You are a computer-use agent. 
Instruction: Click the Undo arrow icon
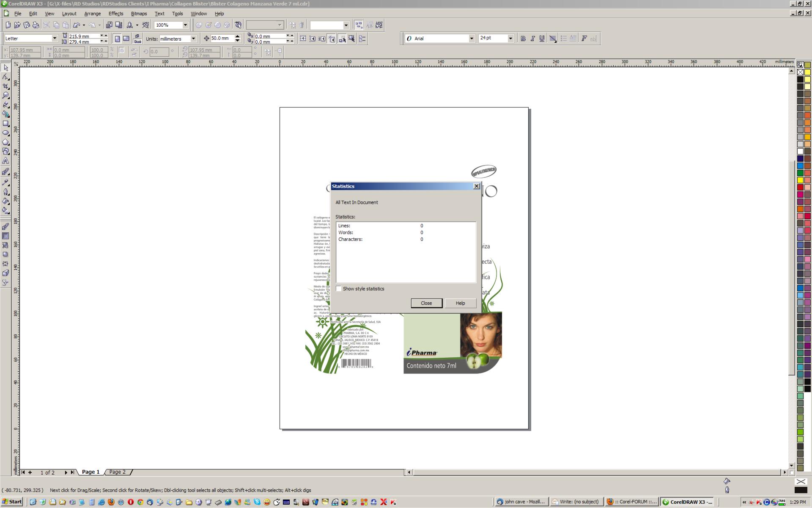[77, 25]
